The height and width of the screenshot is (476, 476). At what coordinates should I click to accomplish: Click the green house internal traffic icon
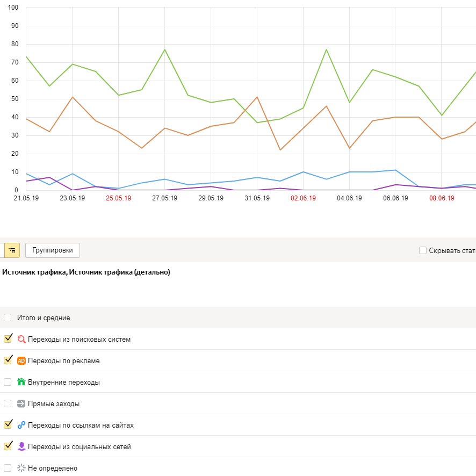[21, 381]
